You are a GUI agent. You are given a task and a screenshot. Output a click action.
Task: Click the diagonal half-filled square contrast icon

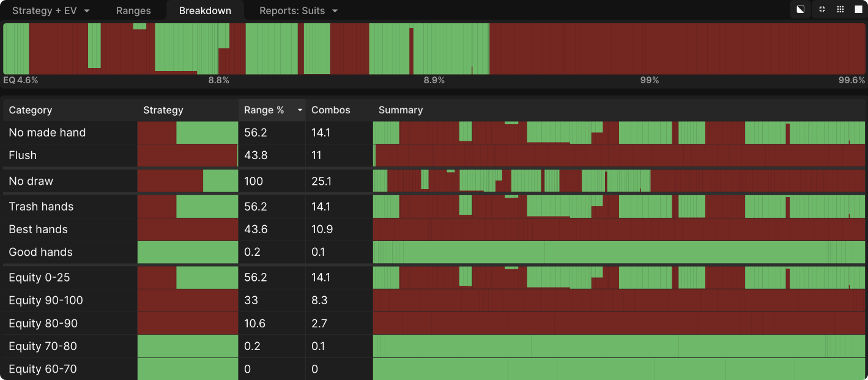coord(800,9)
